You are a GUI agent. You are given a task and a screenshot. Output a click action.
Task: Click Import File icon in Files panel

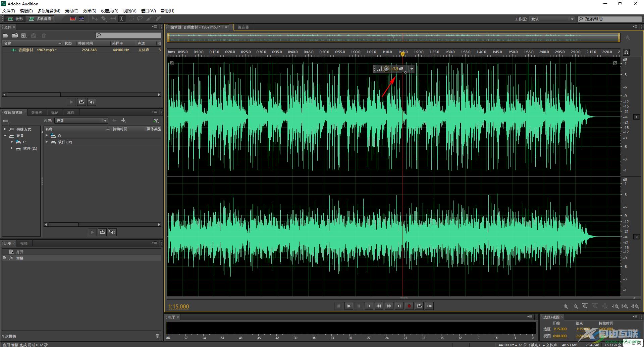(15, 36)
